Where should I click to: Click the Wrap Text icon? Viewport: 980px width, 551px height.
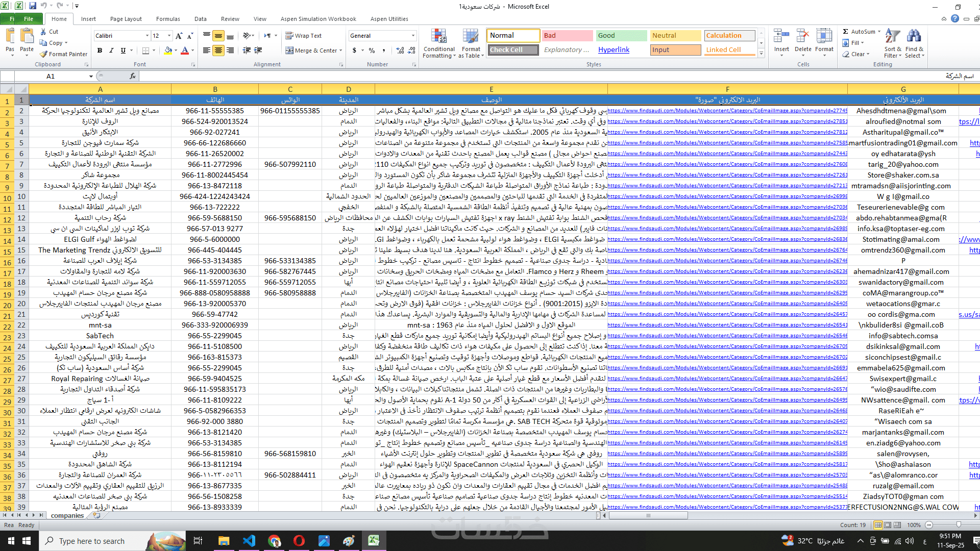289,36
